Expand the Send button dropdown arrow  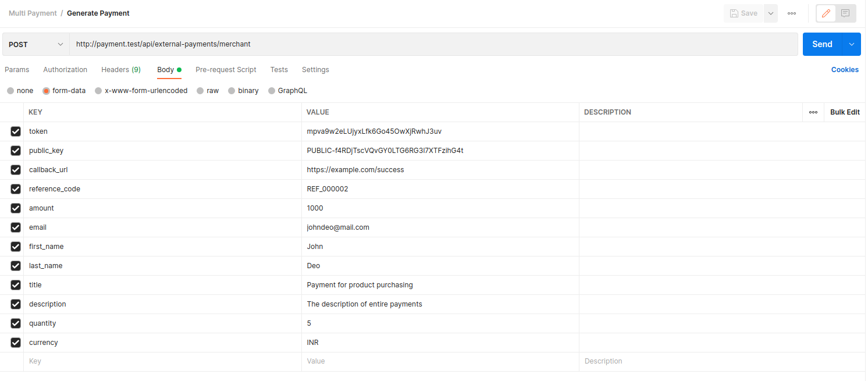[x=852, y=44]
